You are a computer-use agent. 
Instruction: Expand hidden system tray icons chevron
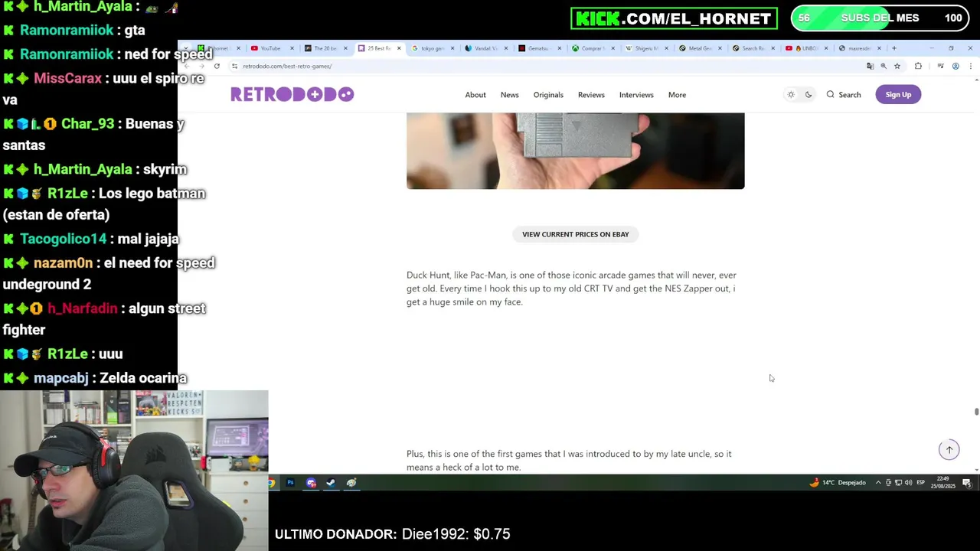click(x=878, y=483)
